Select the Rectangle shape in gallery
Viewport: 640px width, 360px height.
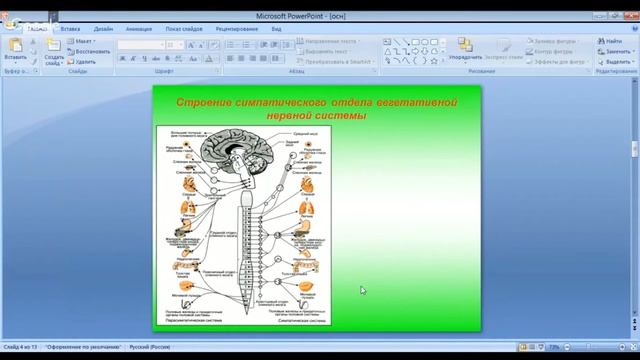(416, 42)
